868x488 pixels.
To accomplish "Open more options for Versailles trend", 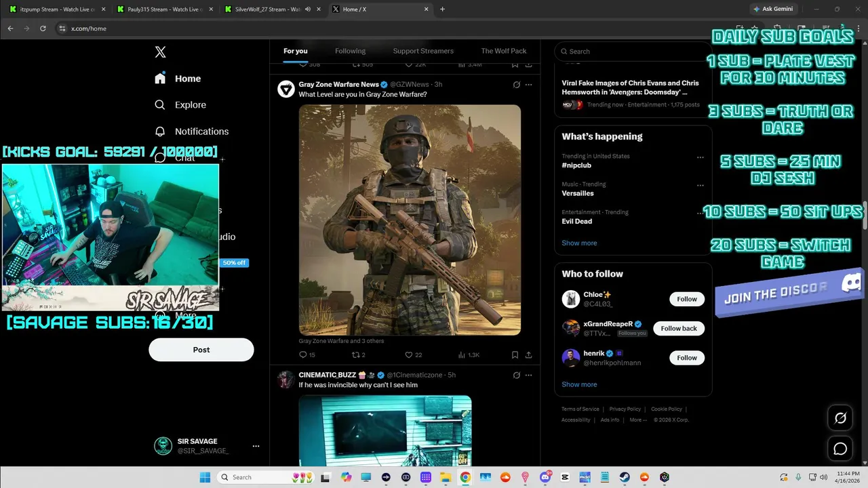I will tap(701, 185).
